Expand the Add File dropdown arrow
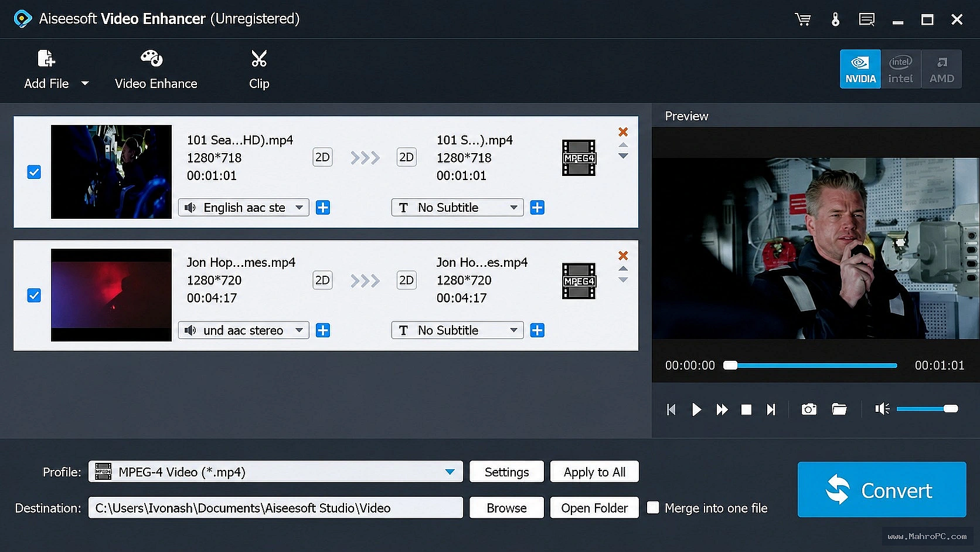 pyautogui.click(x=85, y=83)
